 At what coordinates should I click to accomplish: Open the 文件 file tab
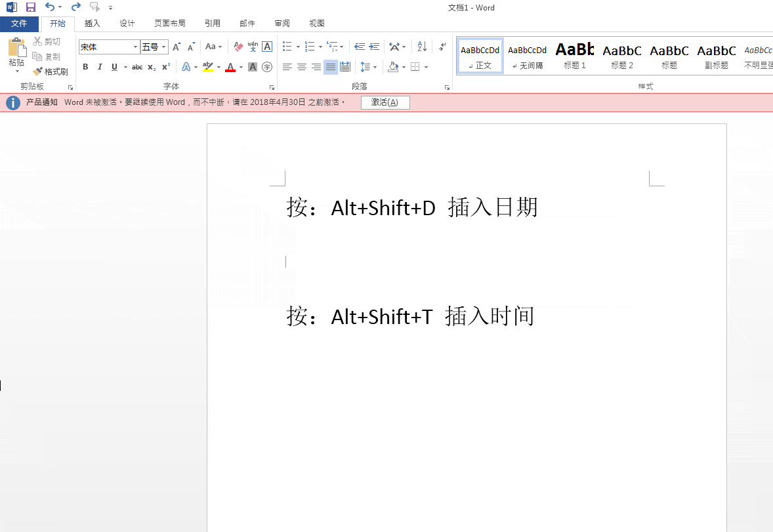(x=19, y=24)
